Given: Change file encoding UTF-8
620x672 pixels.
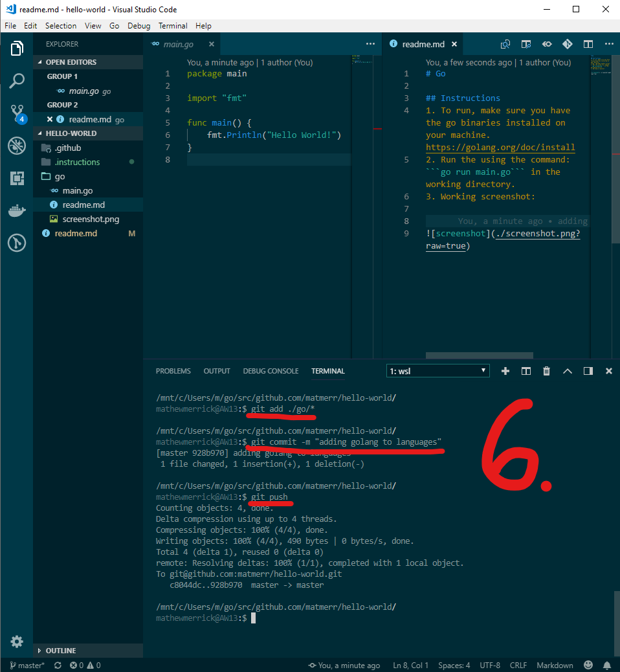Looking at the screenshot, I should (490, 665).
